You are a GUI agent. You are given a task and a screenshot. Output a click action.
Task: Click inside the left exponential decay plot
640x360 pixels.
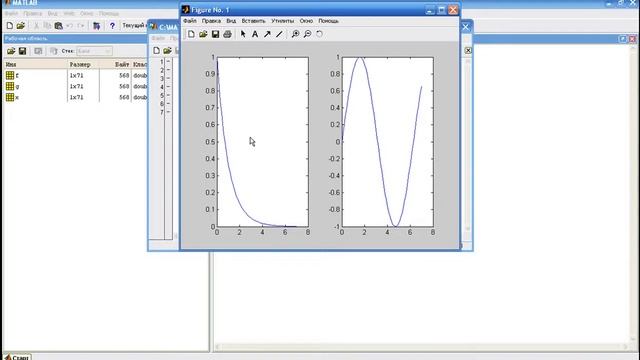[263, 142]
